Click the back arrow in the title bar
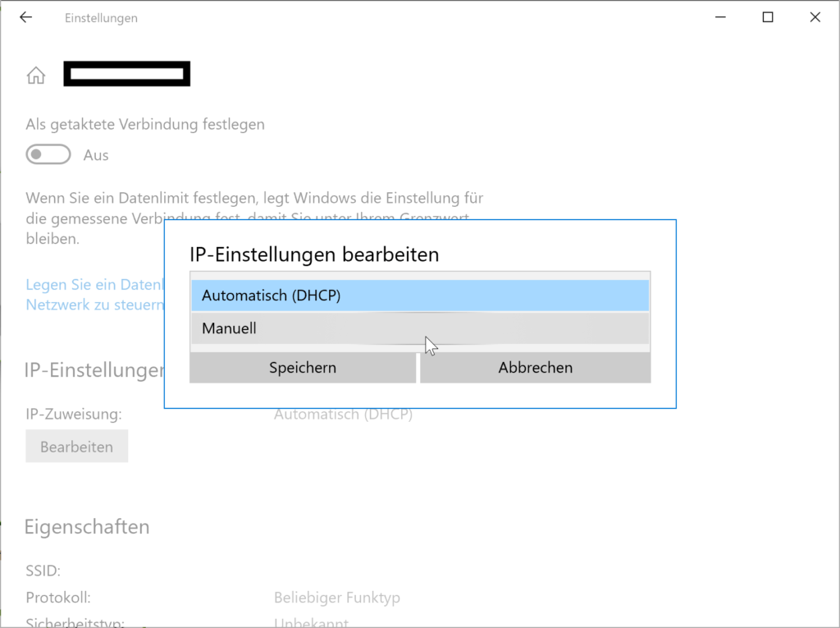840x628 pixels. tap(25, 16)
